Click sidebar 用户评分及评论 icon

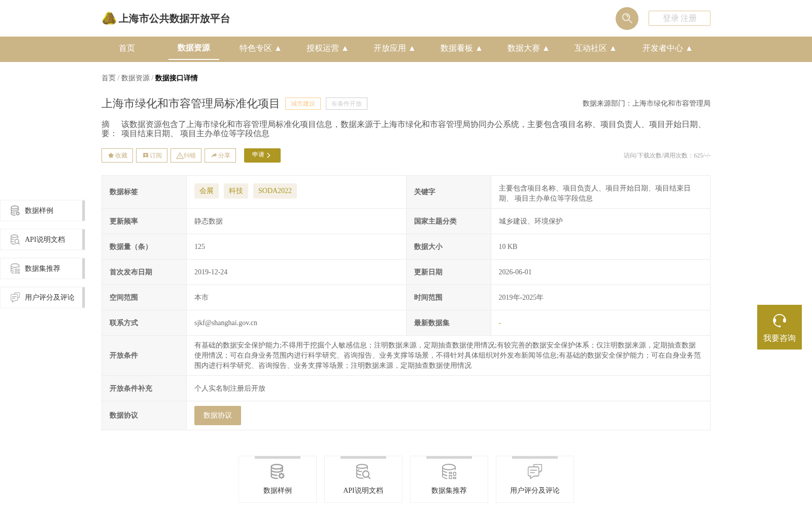point(15,297)
